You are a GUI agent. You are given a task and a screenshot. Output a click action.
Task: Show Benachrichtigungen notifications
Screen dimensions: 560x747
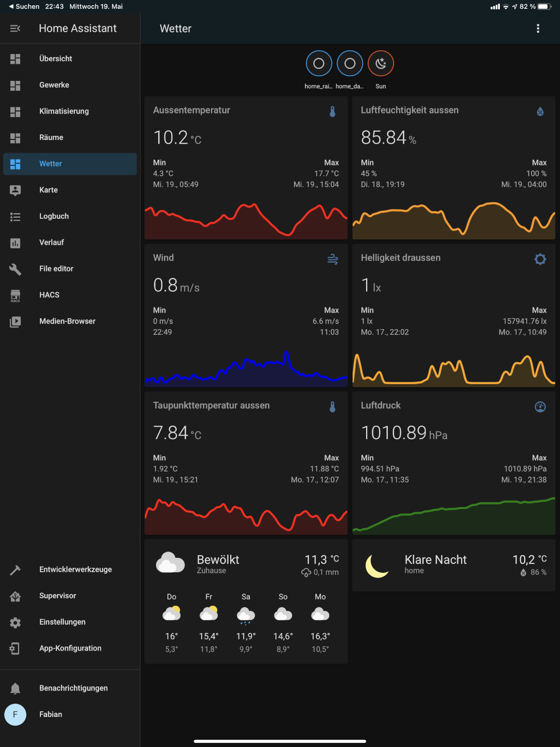coord(73,688)
